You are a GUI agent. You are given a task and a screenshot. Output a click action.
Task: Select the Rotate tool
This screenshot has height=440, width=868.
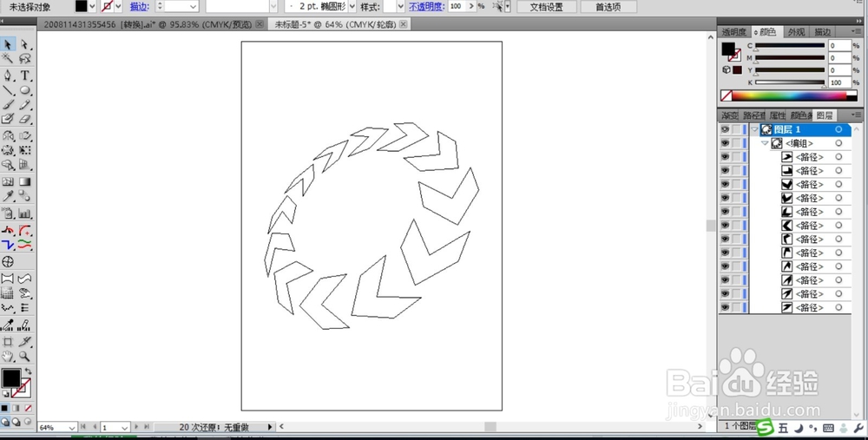click(8, 136)
